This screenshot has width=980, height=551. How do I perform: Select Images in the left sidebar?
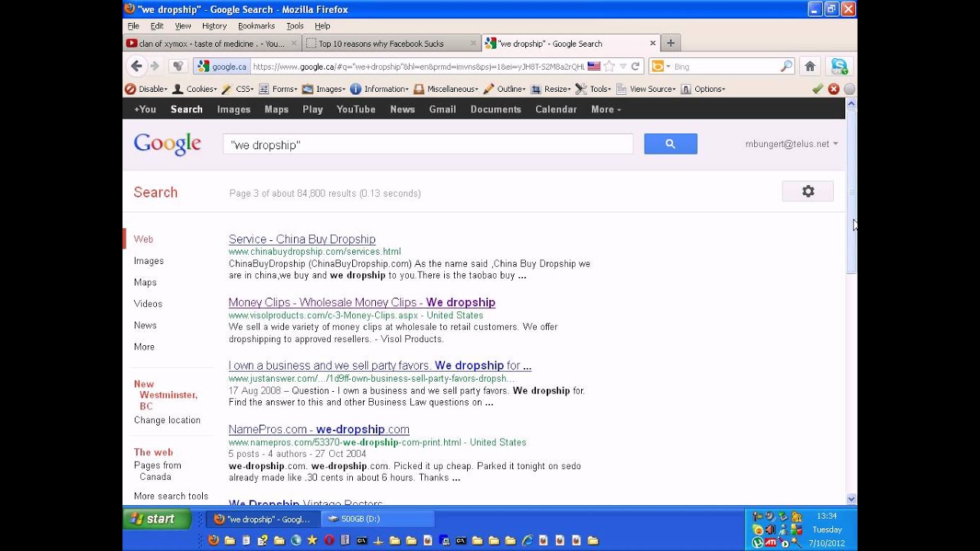point(149,261)
